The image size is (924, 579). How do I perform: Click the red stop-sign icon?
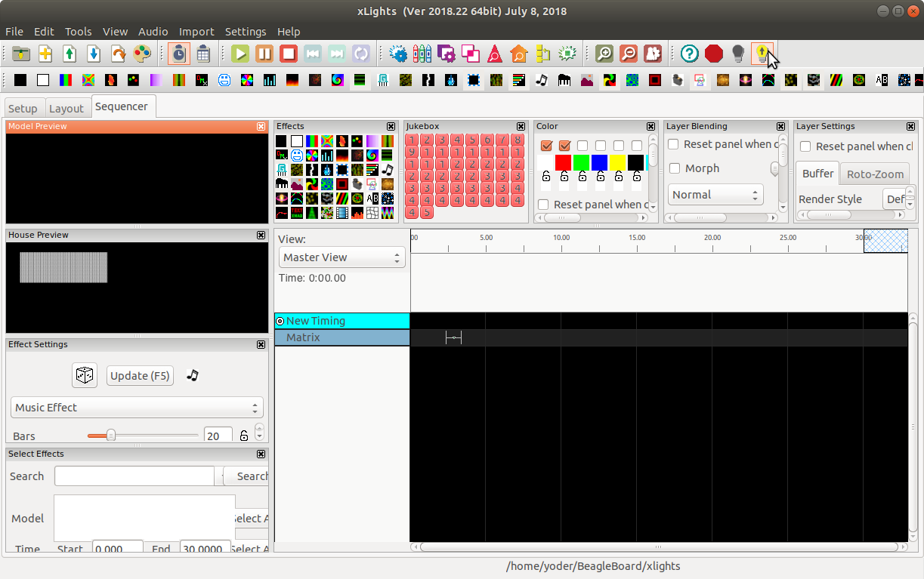[x=713, y=54]
